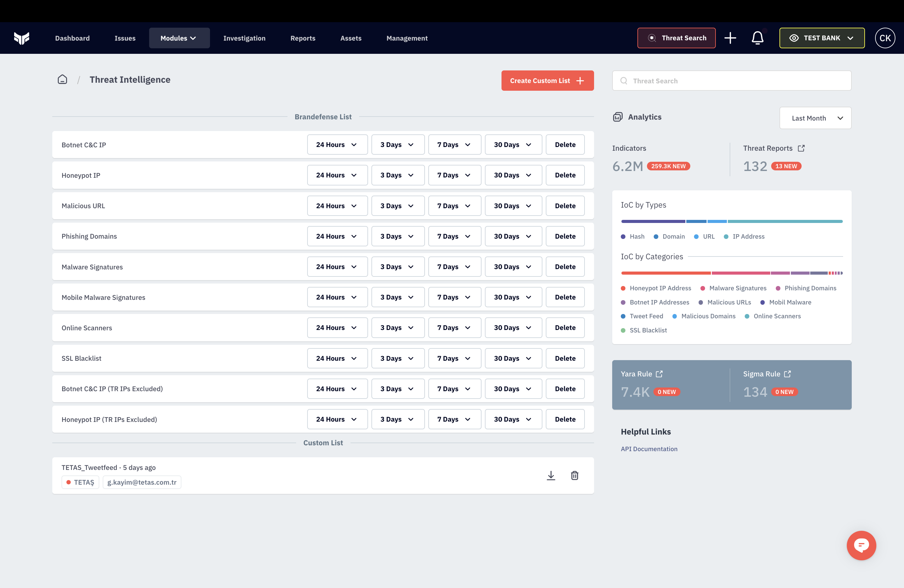Open the CK user profile avatar
The image size is (904, 588).
(x=885, y=38)
